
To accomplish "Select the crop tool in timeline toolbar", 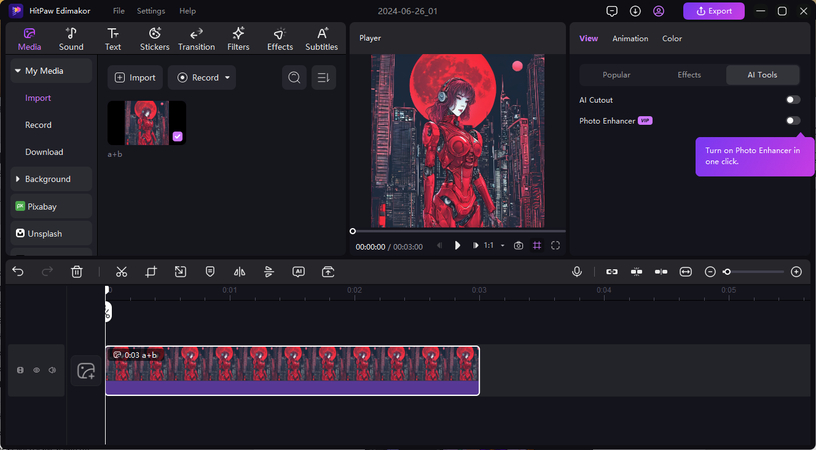I will pos(151,271).
